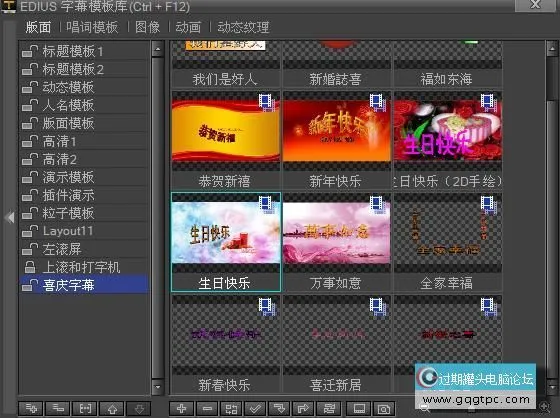The image size is (560, 418).
Task: Click thumbnail grid scrollbar up arrow
Action: pyautogui.click(x=552, y=49)
